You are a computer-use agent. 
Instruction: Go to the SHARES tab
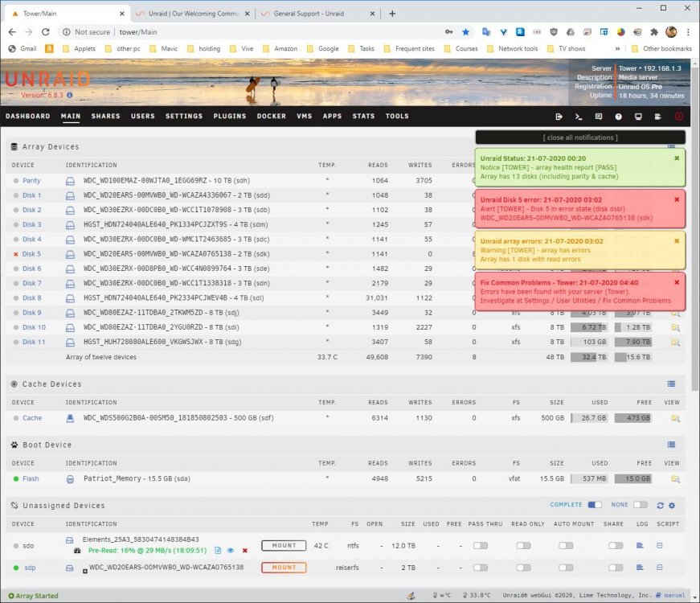(105, 116)
